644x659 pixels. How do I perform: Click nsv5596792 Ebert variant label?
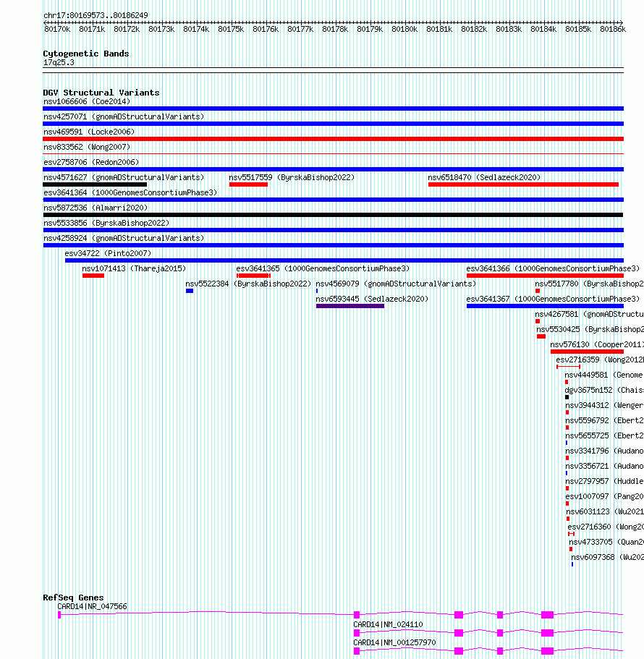(x=604, y=420)
